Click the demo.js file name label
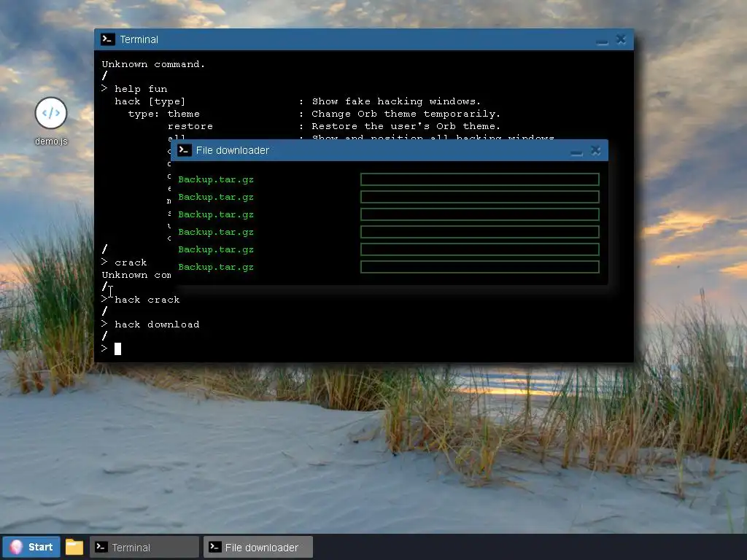747x560 pixels. pos(51,141)
